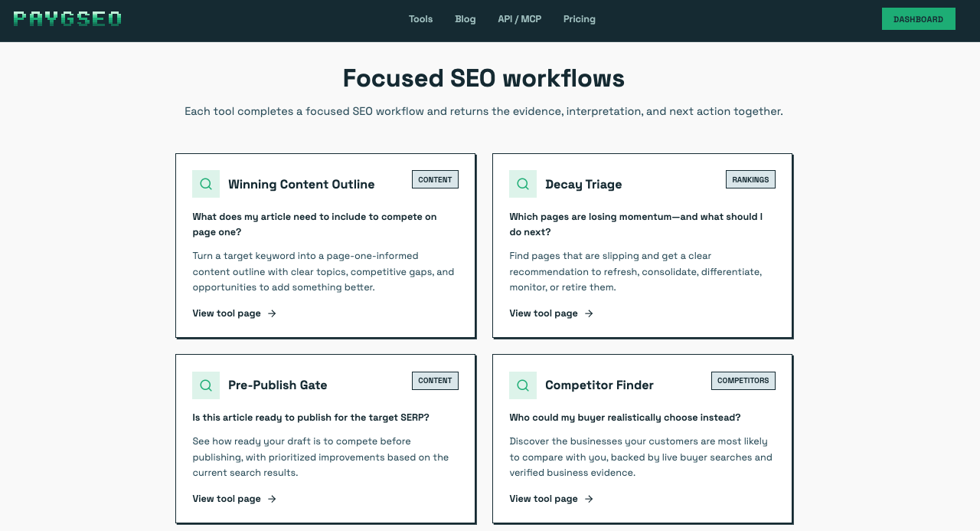980x531 pixels.
Task: Click the description 'Find pages that are slipping'
Action: (x=635, y=272)
